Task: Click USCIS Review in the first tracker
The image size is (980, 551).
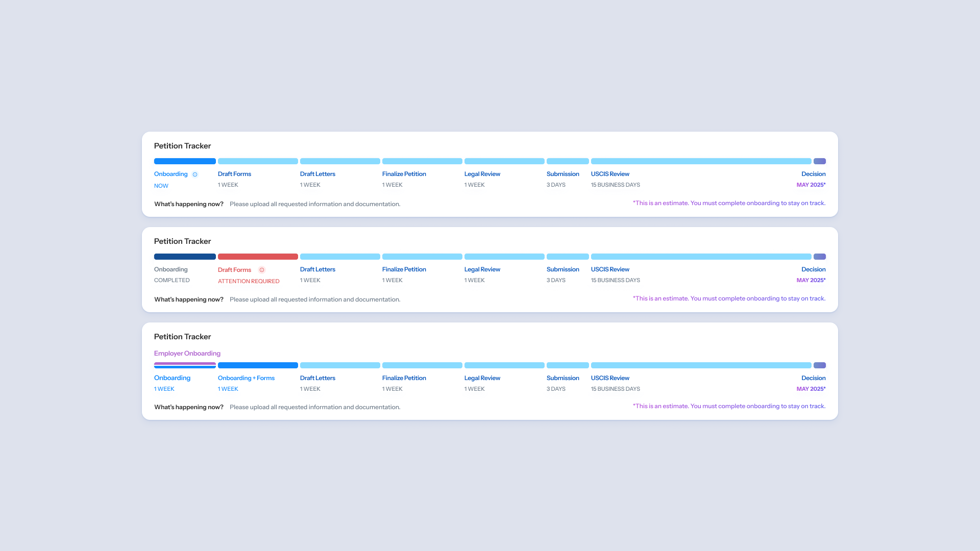Action: click(610, 174)
